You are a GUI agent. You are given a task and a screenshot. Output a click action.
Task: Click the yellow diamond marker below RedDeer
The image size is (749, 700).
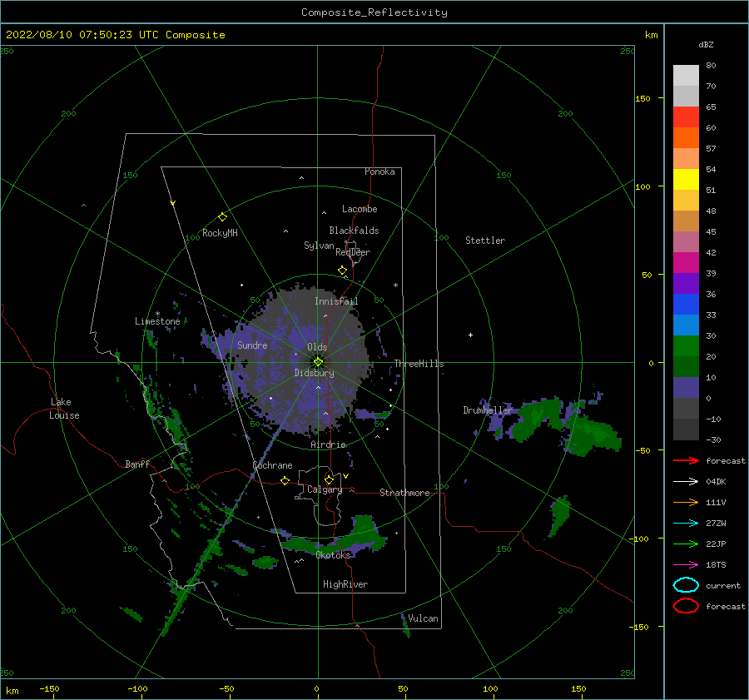coord(343,271)
